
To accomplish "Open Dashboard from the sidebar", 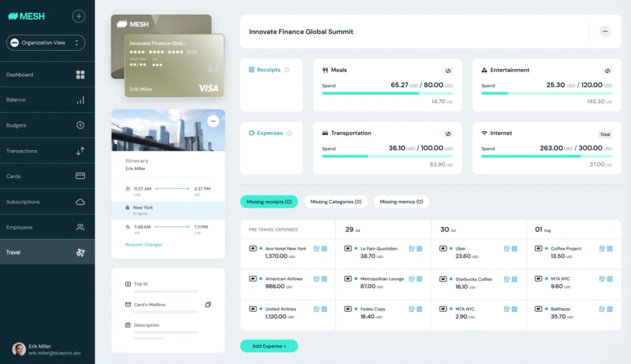I will click(x=47, y=74).
